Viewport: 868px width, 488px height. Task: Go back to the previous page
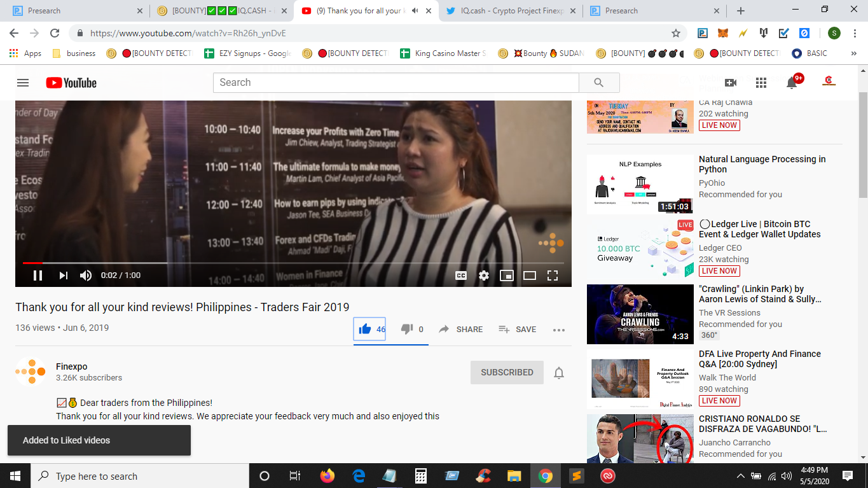[14, 33]
